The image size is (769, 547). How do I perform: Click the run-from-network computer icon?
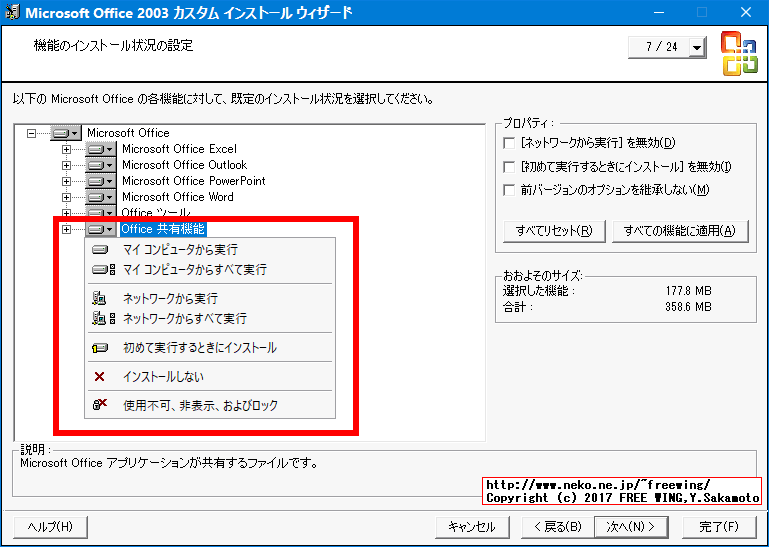coord(100,298)
